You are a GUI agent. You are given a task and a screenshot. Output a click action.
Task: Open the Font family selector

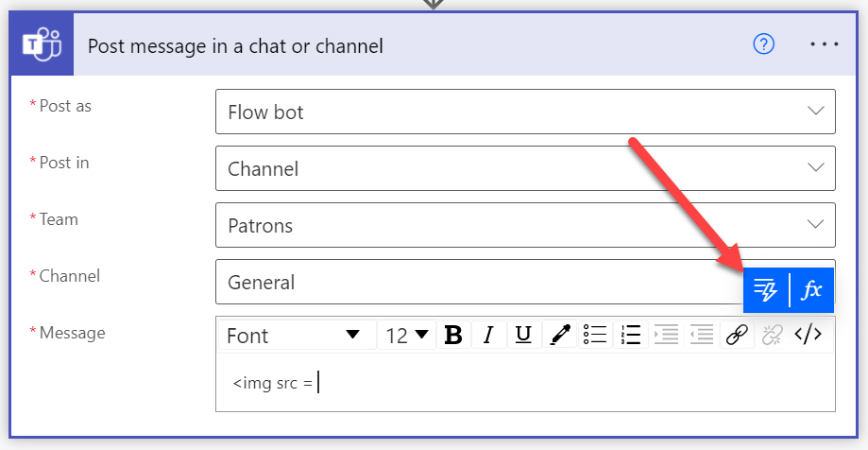click(294, 335)
